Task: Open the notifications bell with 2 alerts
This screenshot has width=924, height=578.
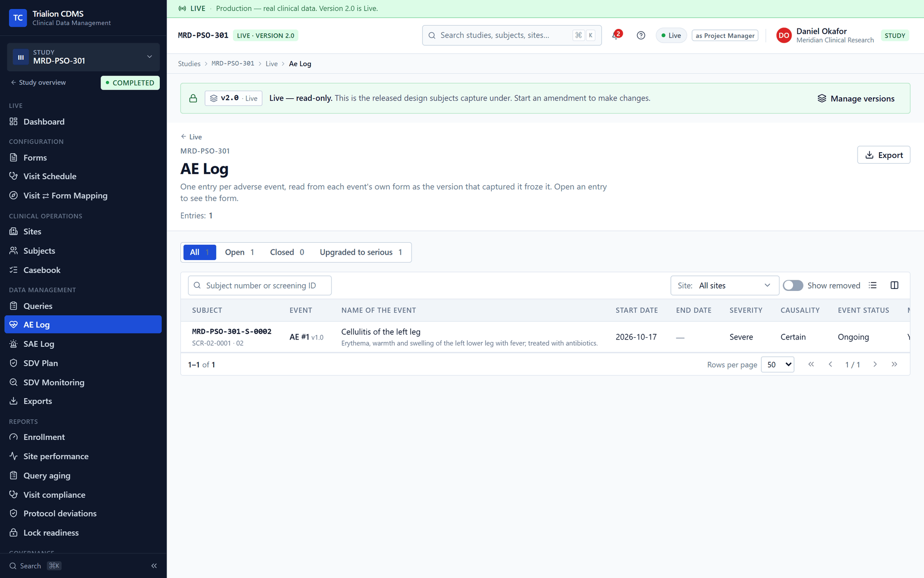Action: pyautogui.click(x=616, y=35)
